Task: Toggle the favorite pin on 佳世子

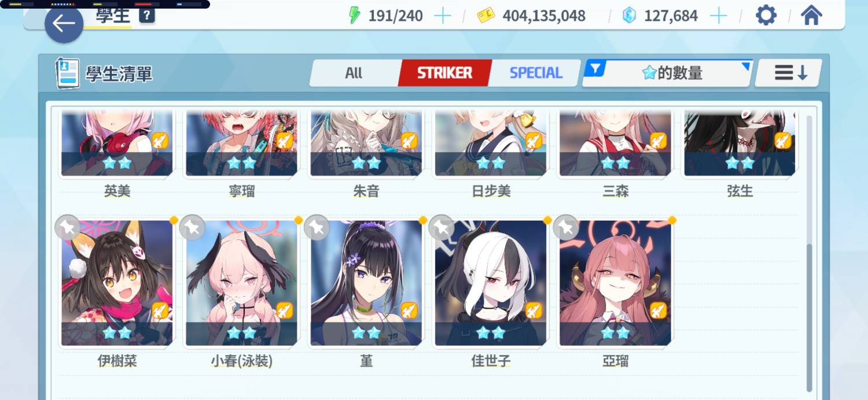Action: pyautogui.click(x=442, y=227)
